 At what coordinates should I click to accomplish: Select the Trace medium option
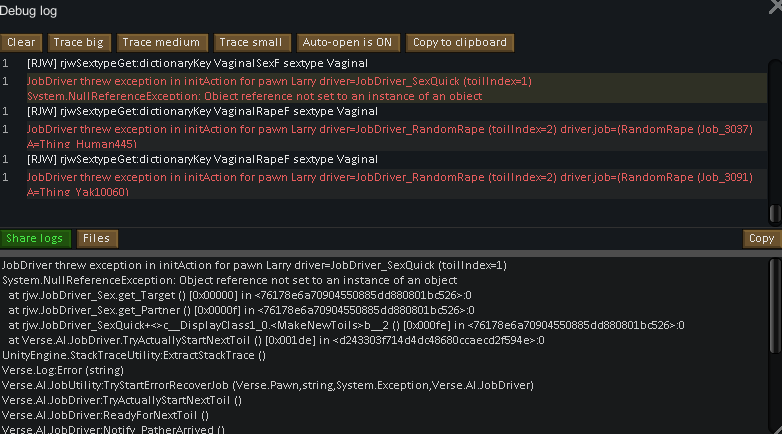click(x=161, y=42)
